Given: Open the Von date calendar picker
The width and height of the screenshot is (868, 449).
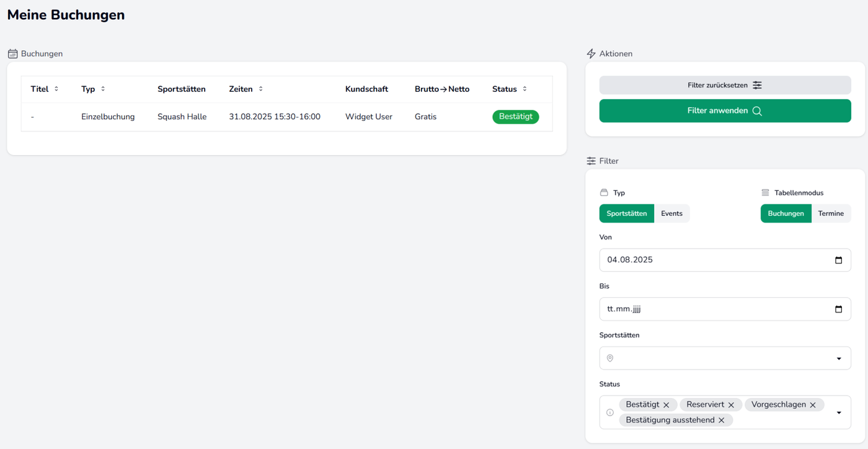Looking at the screenshot, I should pos(838,260).
